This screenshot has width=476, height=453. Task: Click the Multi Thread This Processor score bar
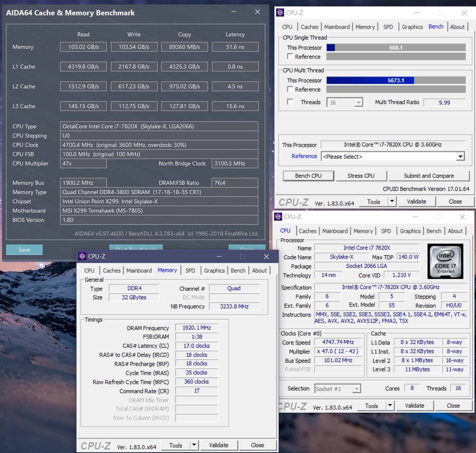[x=396, y=80]
